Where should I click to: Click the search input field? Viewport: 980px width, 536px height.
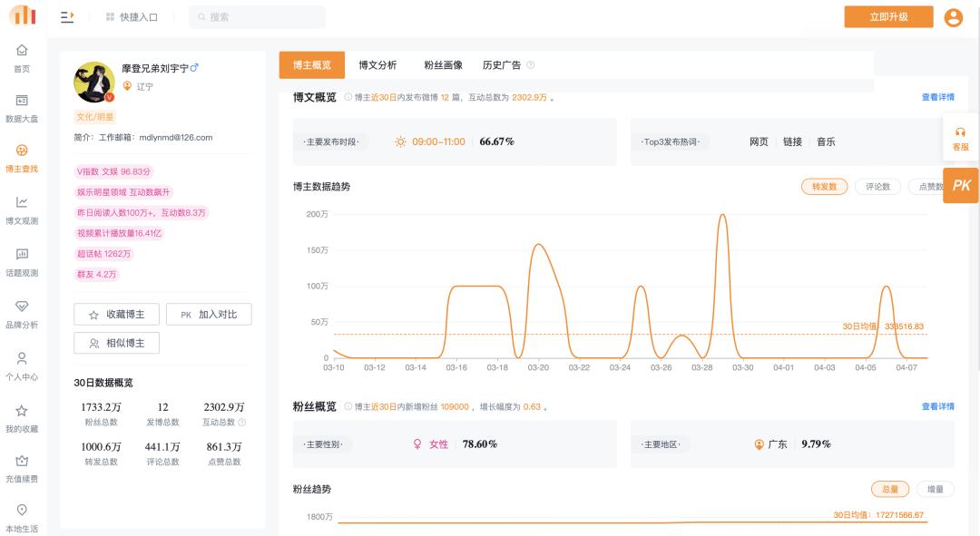tap(257, 16)
